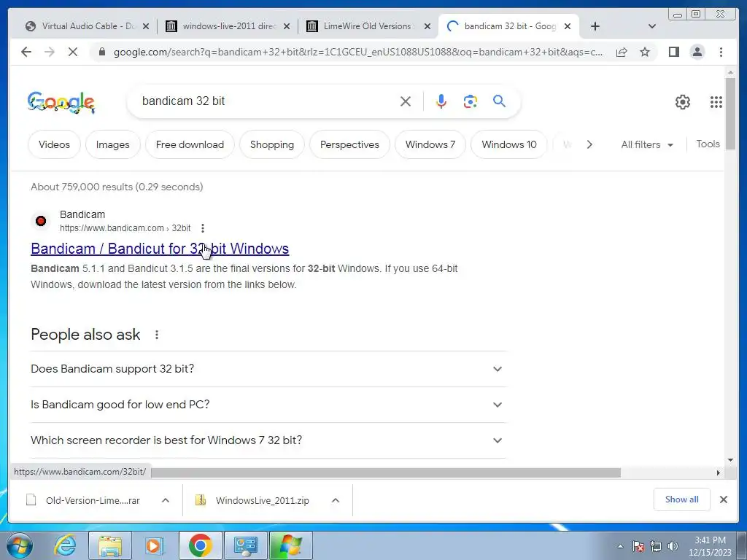Open the Bandicam / Bandicut for 32-bit Windows link

coord(160,249)
